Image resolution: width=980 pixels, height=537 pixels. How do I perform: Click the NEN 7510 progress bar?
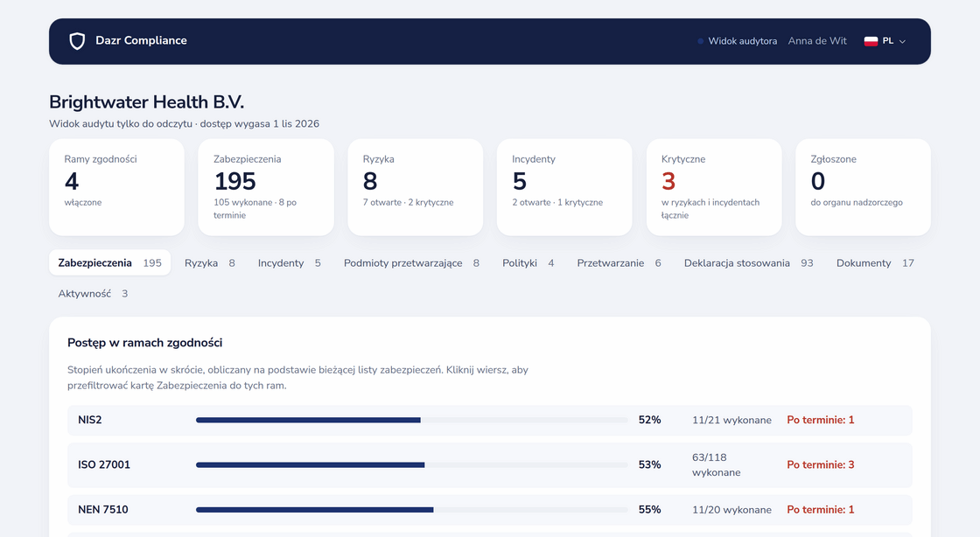(x=412, y=510)
